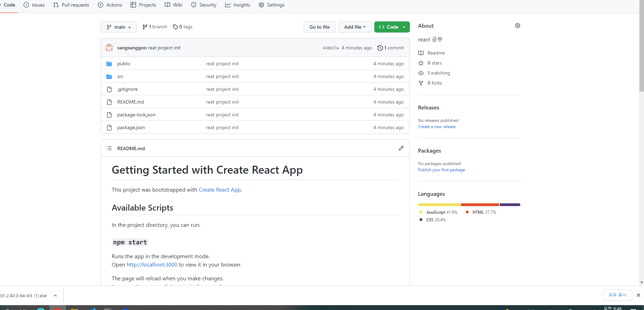
Task: Open commit hash 430d37a
Action: click(x=330, y=48)
